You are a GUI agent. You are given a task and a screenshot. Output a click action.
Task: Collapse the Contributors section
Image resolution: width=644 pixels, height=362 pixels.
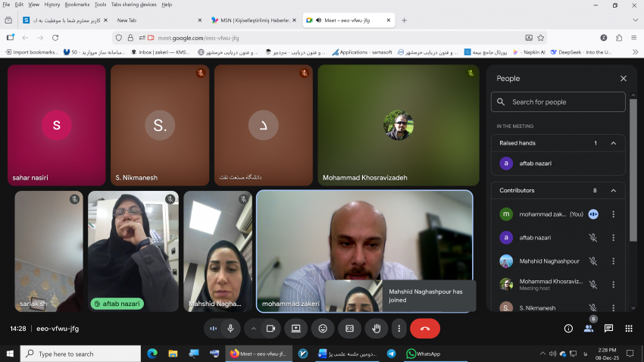pyautogui.click(x=613, y=191)
